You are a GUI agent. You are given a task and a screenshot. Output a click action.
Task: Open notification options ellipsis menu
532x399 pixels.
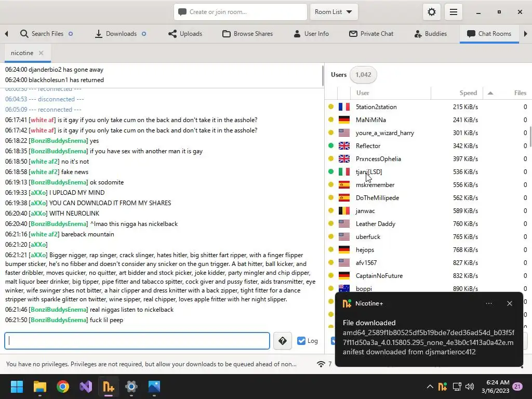pyautogui.click(x=488, y=303)
